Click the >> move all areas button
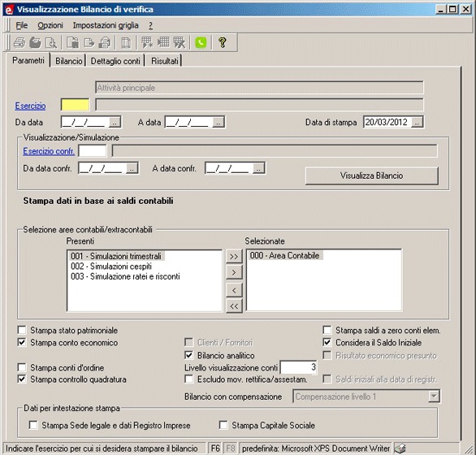Image resolution: width=476 pixels, height=455 pixels. (x=234, y=257)
